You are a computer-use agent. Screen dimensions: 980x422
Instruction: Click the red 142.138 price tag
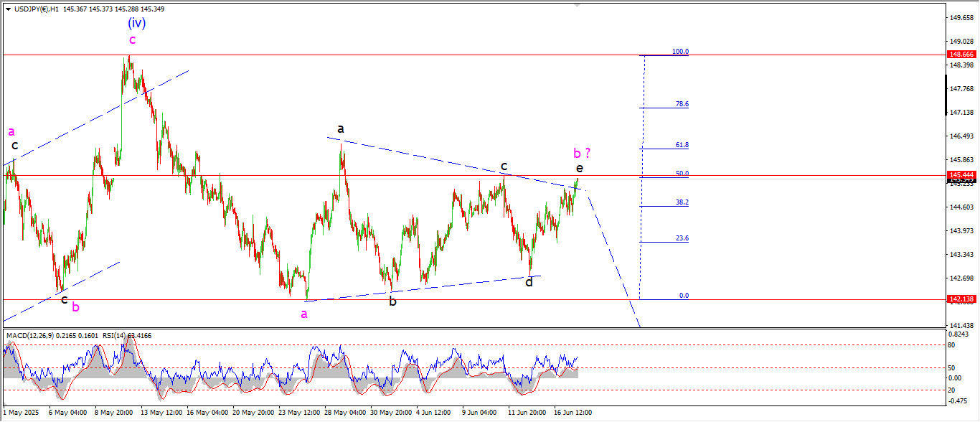click(960, 299)
